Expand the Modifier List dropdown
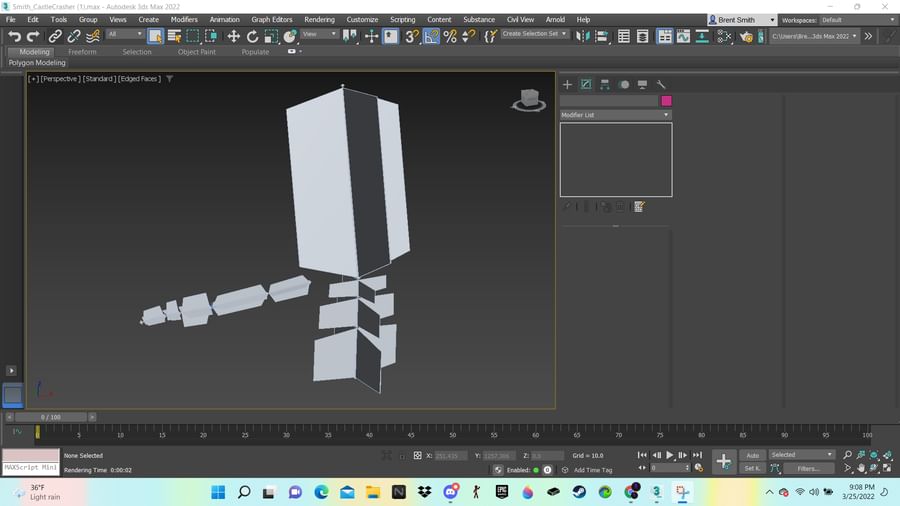 [615, 115]
